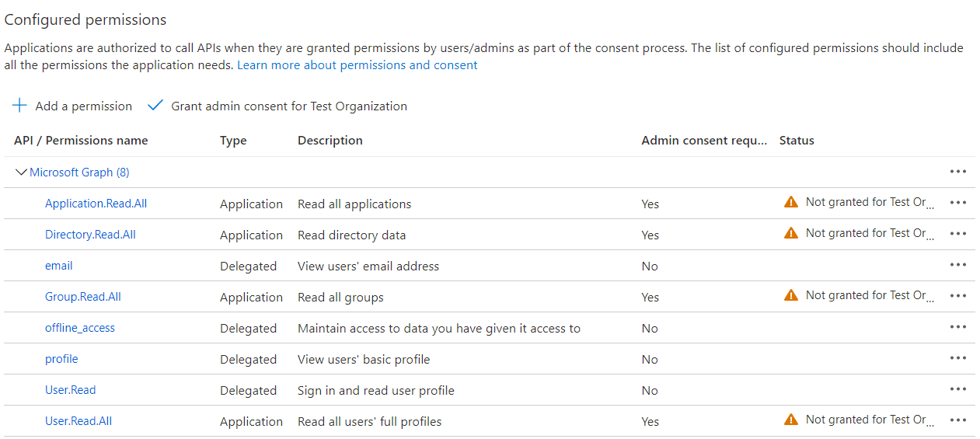This screenshot has width=980, height=439.
Task: Click 'No' admin consent in email row
Action: (650, 267)
